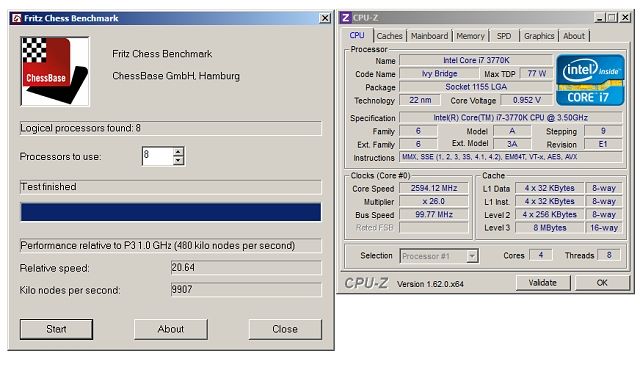This screenshot has width=640, height=367.
Task: Start the Fritz chess benchmark
Action: [56, 329]
